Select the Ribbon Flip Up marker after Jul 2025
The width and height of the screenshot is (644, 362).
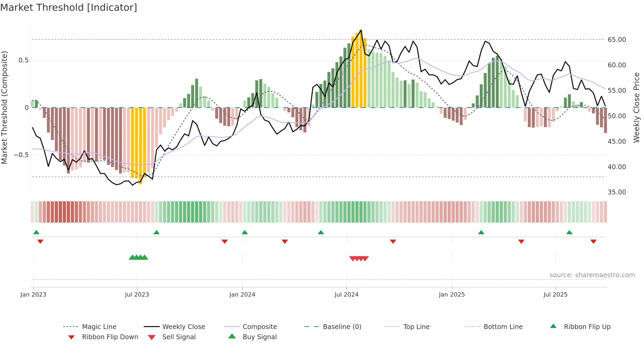click(x=569, y=232)
